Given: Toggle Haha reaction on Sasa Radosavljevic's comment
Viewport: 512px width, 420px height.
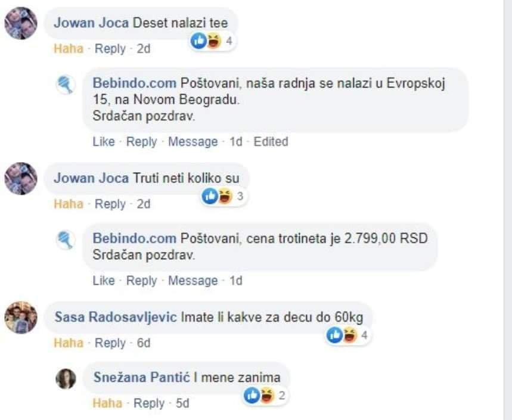Looking at the screenshot, I should pos(69,343).
